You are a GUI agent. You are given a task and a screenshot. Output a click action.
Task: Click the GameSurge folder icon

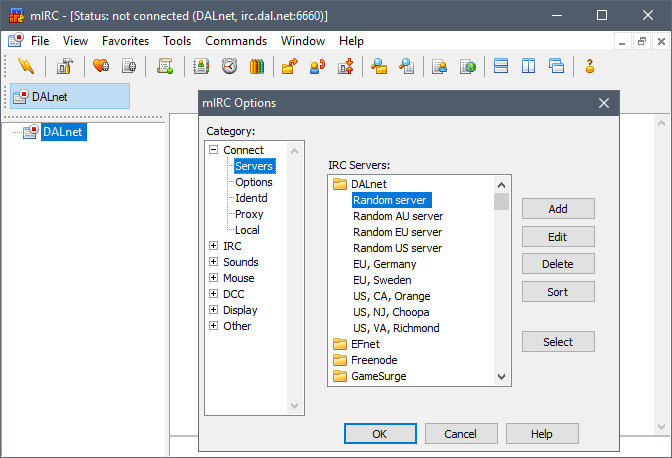[x=340, y=376]
